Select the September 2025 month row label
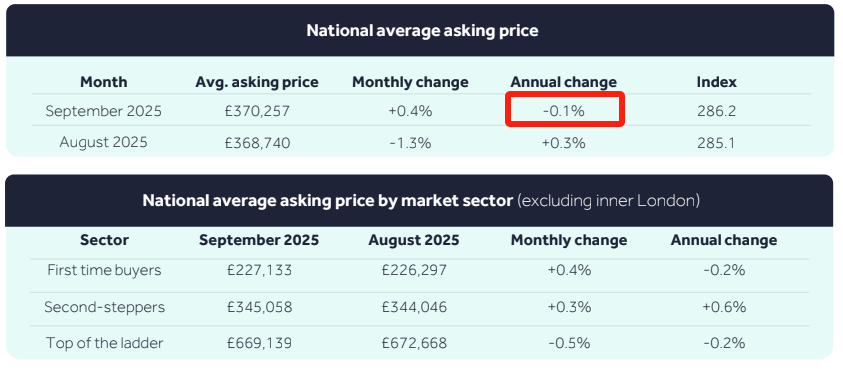This screenshot has height=370, width=843. [x=104, y=111]
